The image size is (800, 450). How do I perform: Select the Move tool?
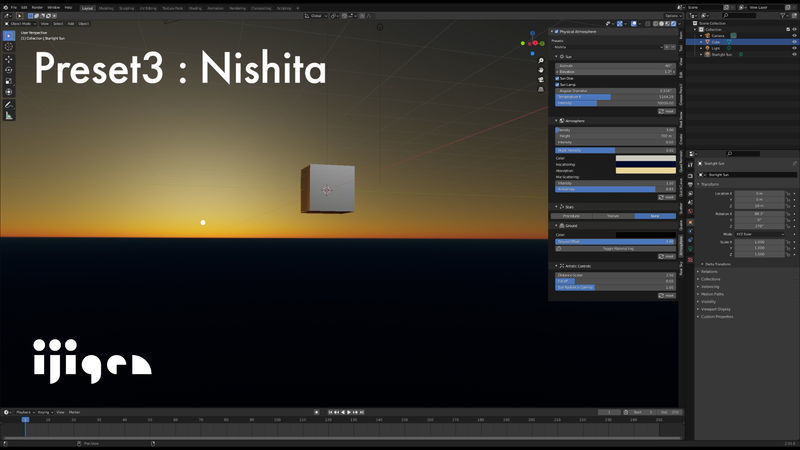(x=9, y=59)
